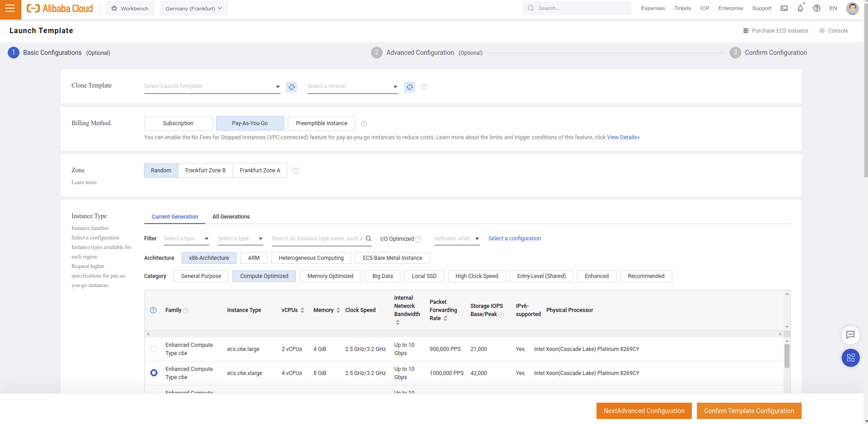
Task: Choose Preemptible Instance billing
Action: point(321,123)
